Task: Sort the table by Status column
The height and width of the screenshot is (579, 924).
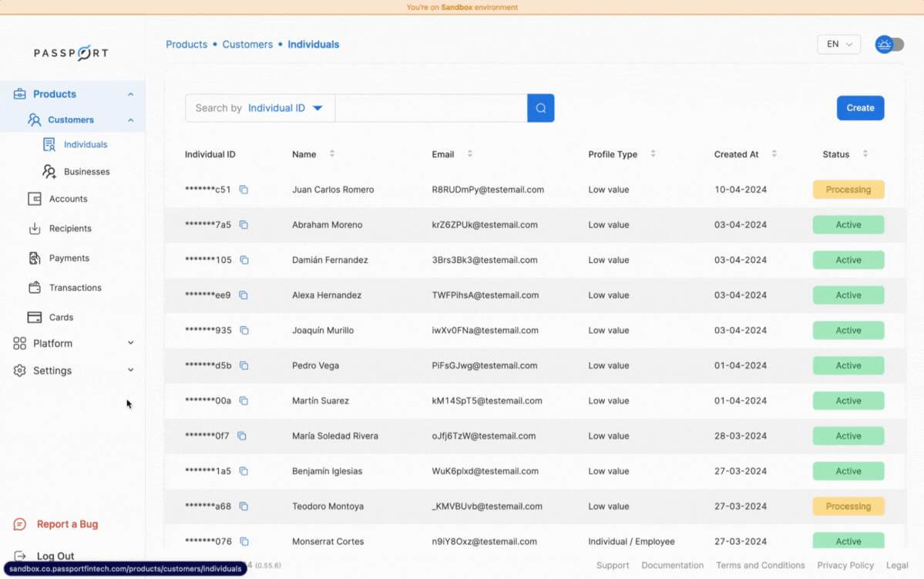Action: (865, 154)
